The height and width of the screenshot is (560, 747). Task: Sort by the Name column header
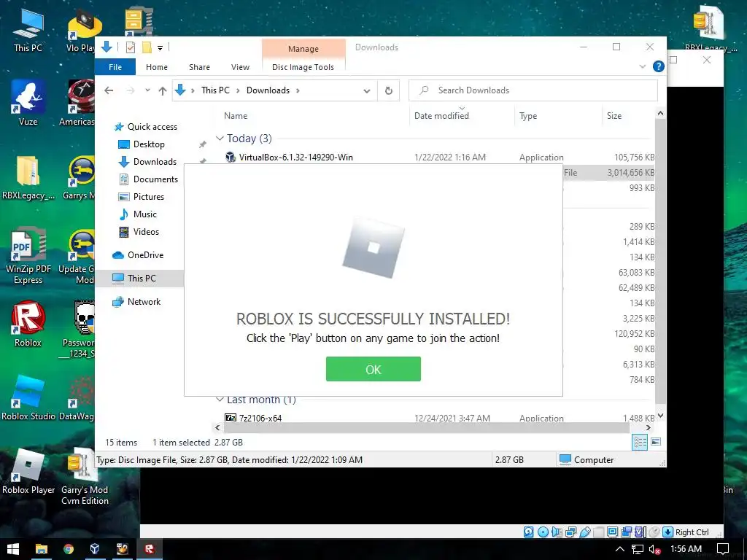coord(236,116)
